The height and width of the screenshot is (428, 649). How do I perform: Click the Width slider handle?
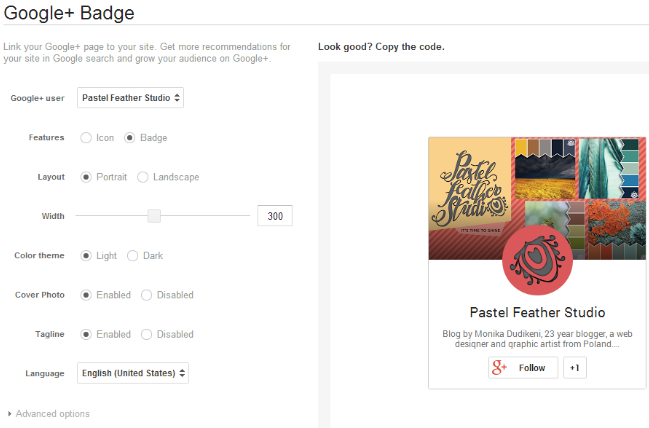[x=154, y=216]
